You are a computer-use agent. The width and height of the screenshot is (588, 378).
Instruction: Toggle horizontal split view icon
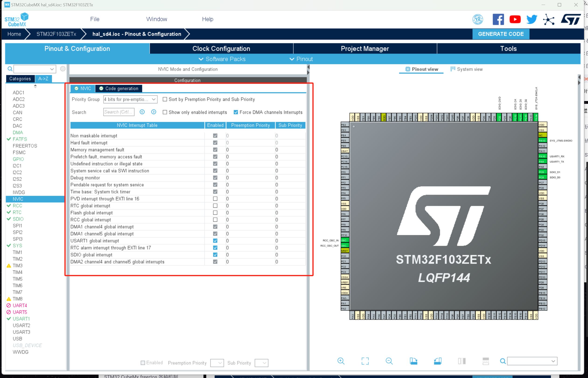[x=485, y=361]
